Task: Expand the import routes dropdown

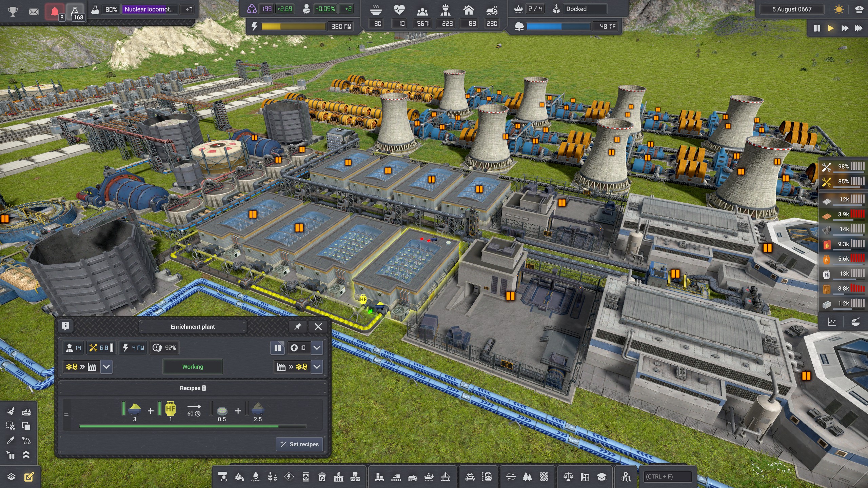Action: point(106,367)
